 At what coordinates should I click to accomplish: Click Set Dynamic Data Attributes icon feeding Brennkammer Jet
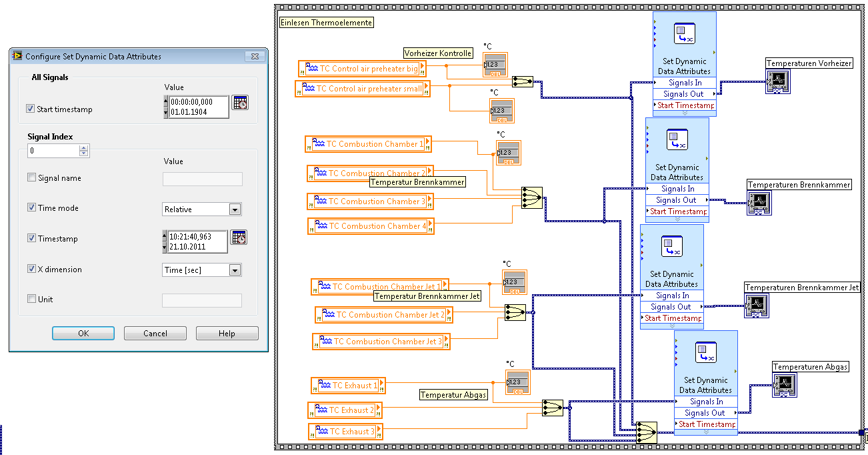(671, 246)
